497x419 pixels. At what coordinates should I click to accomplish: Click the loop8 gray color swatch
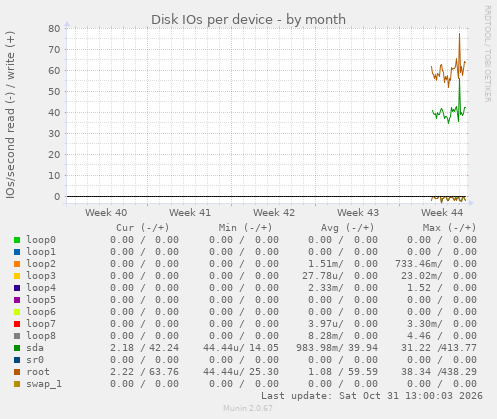pos(17,336)
